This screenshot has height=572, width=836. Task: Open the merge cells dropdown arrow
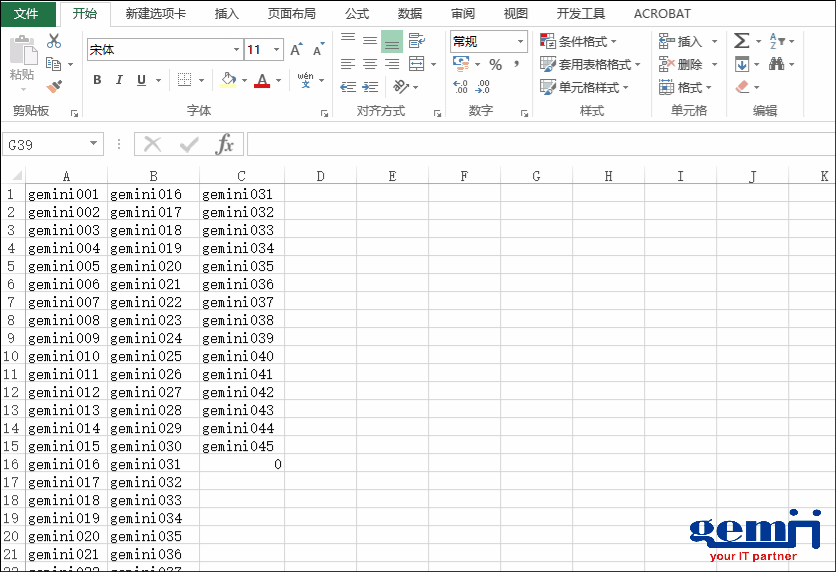[433, 65]
